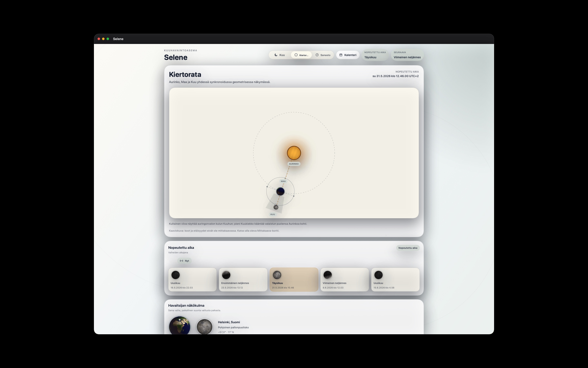Screen dimensions: 588x368
Task: Select the Ensimmäinen neljännes phase card
Action: coord(243,280)
